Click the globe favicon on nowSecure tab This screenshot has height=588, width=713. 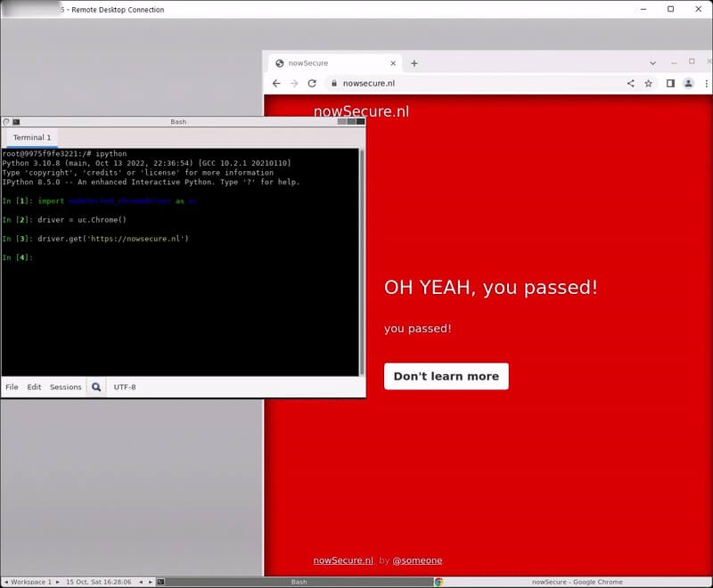point(280,63)
